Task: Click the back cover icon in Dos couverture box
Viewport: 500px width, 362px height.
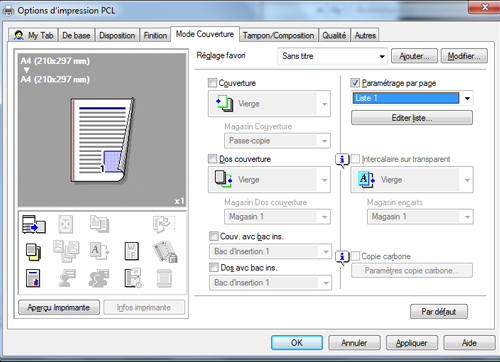Action: 223,179
